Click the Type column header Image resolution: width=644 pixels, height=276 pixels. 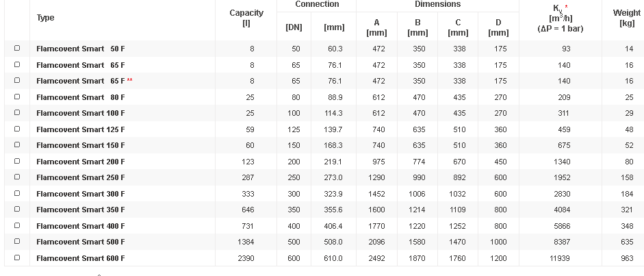coord(45,18)
